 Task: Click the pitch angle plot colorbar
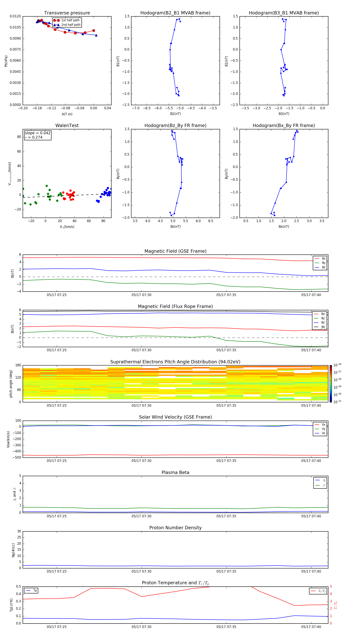coord(331,384)
